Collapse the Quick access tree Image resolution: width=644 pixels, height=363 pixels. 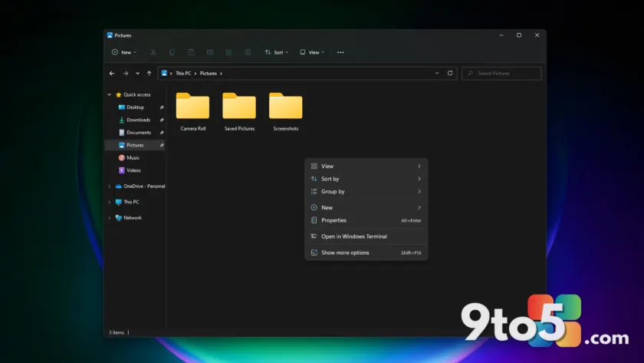click(109, 94)
